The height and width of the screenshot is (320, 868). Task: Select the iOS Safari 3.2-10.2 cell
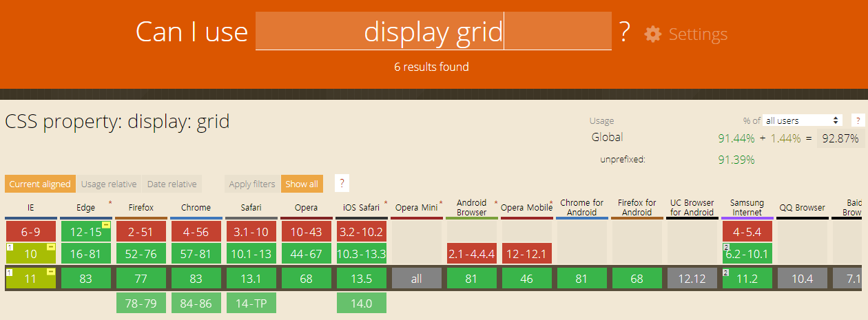[362, 232]
